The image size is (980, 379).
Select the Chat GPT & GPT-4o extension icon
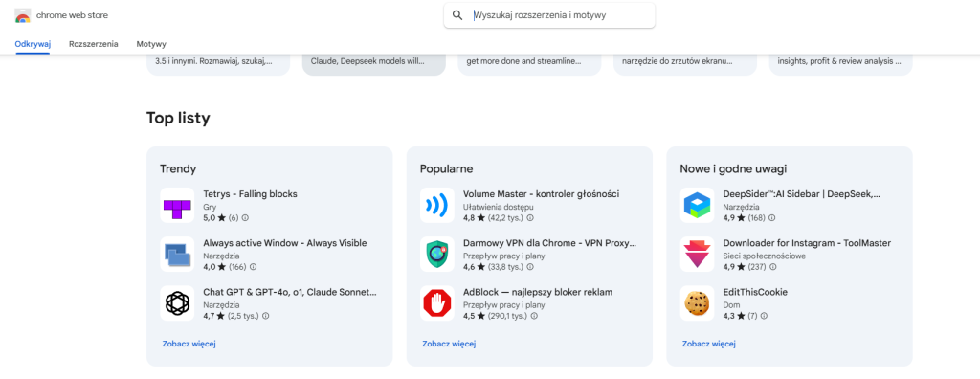click(177, 303)
